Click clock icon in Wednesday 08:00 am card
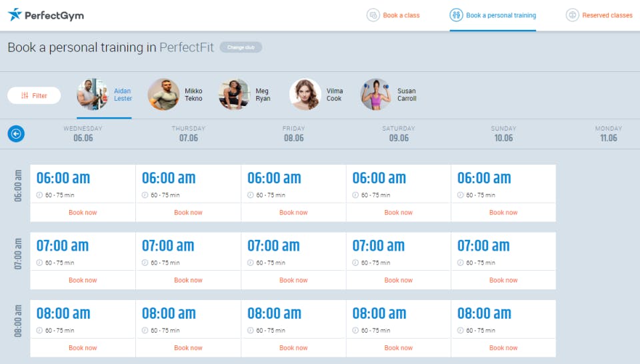 coord(39,331)
